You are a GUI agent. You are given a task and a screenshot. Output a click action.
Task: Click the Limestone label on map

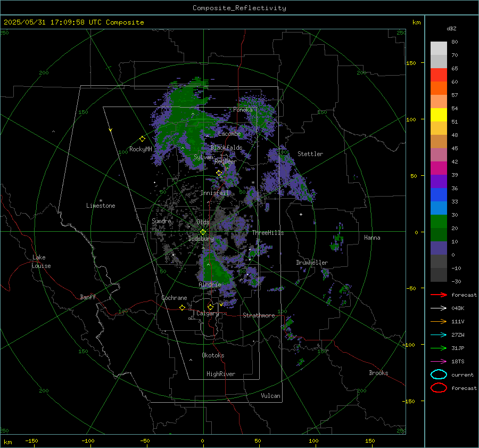tap(101, 206)
